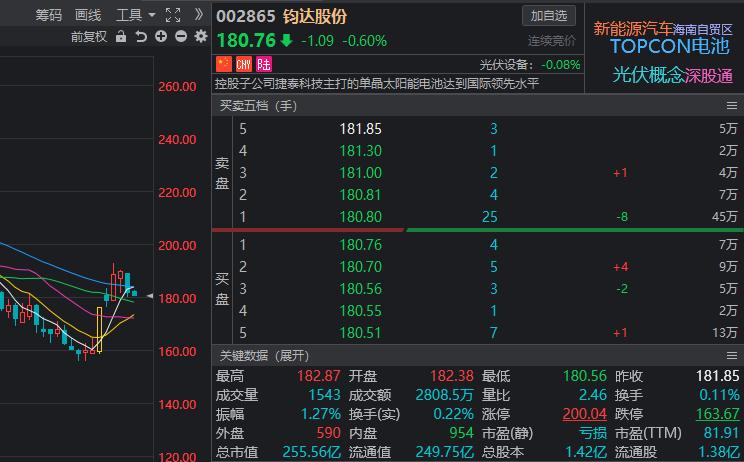Viewport: 744px width, 462px height.
Task: Click the stock code 002865
Action: [246, 17]
